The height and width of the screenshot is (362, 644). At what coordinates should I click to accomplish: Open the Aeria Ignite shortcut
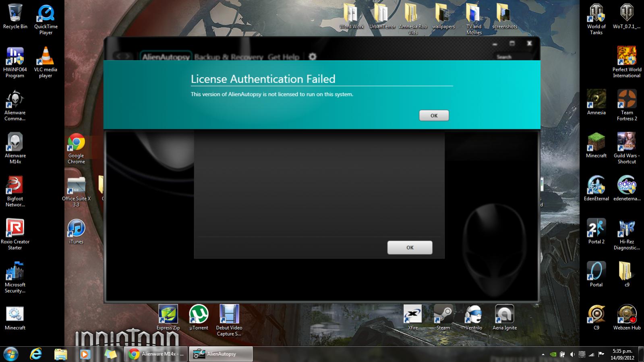(x=505, y=318)
